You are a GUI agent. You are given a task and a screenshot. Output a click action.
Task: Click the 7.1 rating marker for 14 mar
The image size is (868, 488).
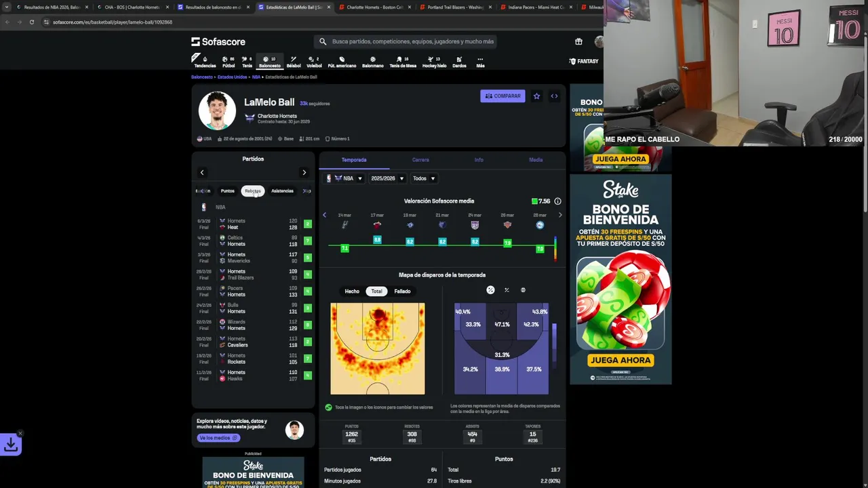point(344,248)
